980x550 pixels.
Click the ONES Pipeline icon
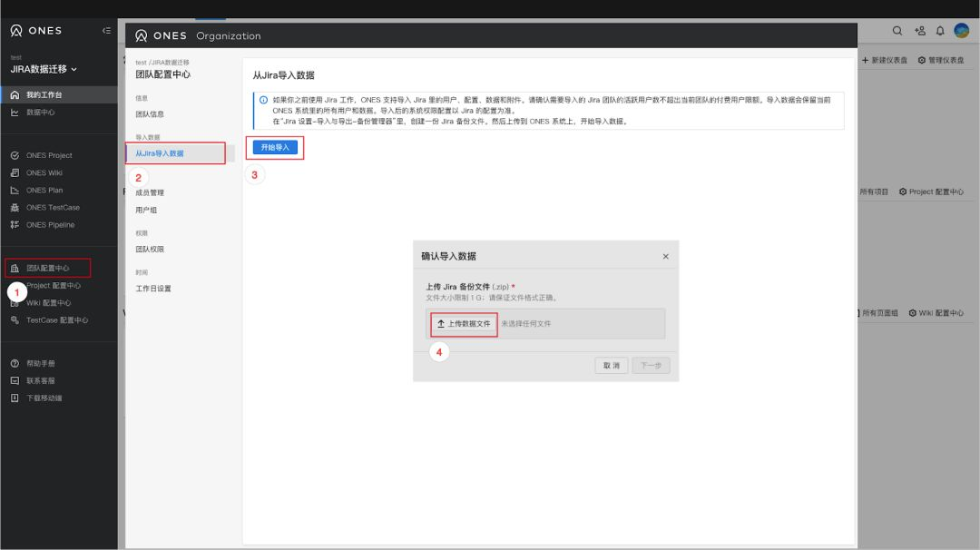[x=15, y=225]
